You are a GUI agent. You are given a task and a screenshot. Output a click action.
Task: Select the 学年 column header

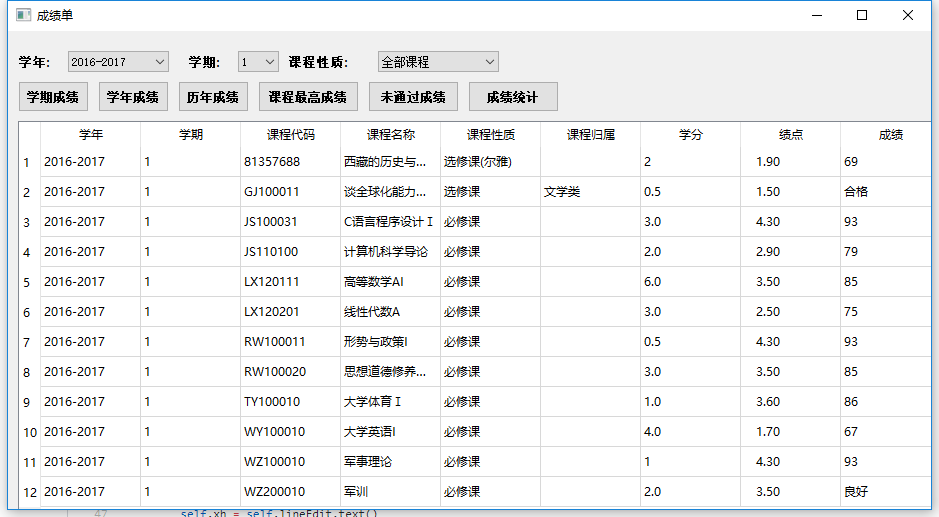90,135
